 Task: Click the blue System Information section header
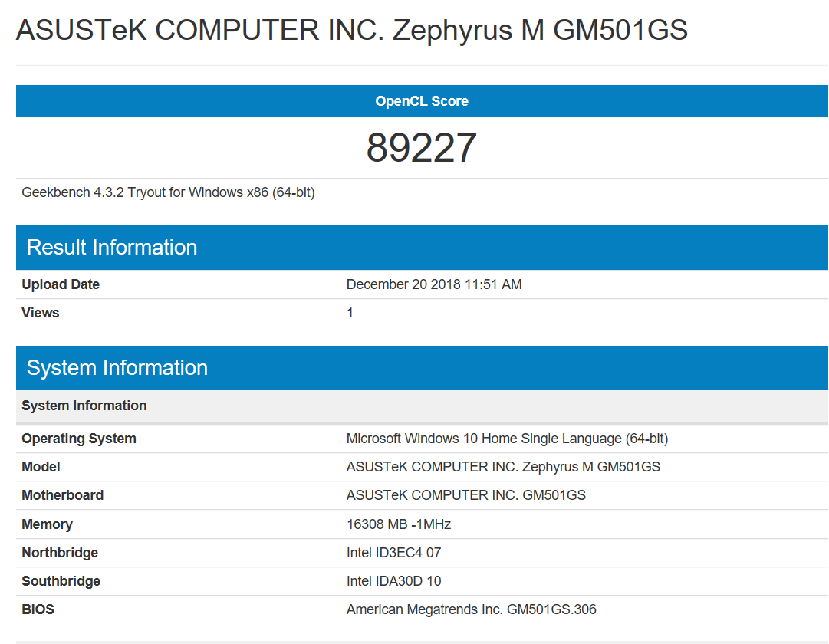422,368
